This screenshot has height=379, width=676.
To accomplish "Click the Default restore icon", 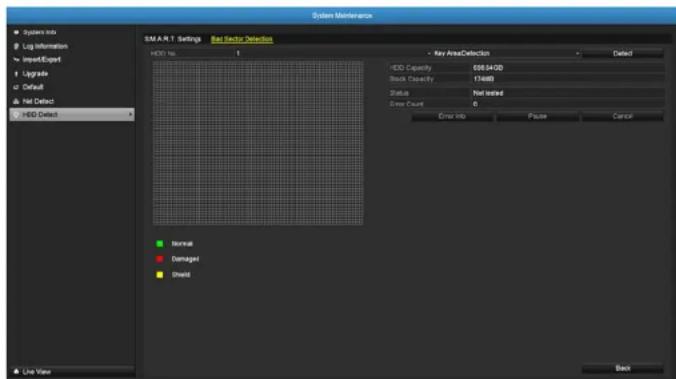I will (x=16, y=87).
